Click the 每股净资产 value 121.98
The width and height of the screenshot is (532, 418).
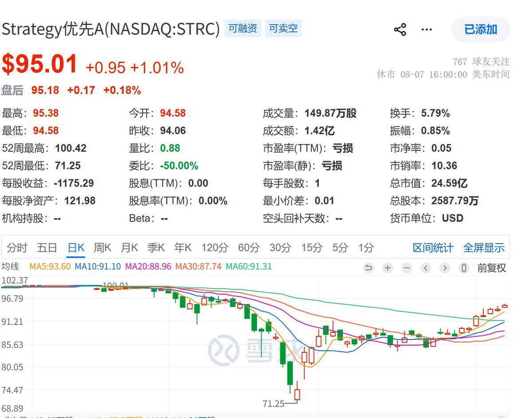[x=80, y=201]
